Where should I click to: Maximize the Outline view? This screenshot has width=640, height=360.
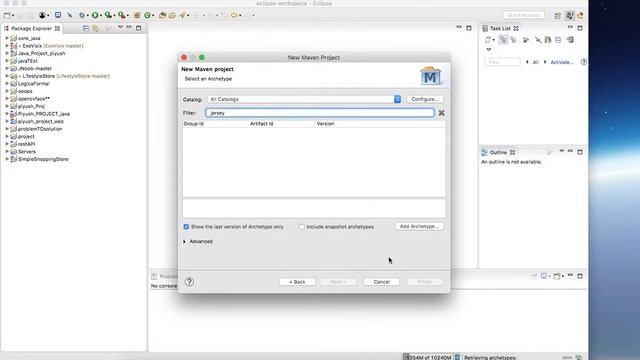tap(580, 152)
